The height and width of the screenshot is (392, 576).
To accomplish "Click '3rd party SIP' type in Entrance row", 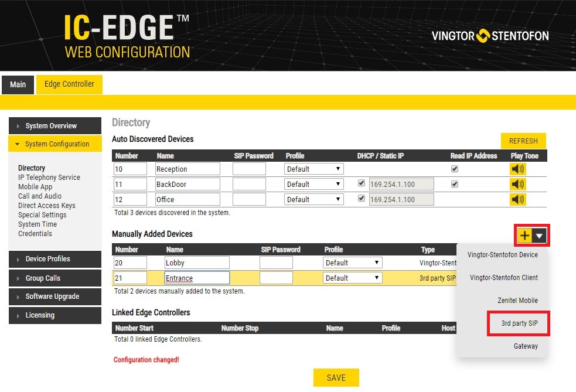I will point(438,278).
